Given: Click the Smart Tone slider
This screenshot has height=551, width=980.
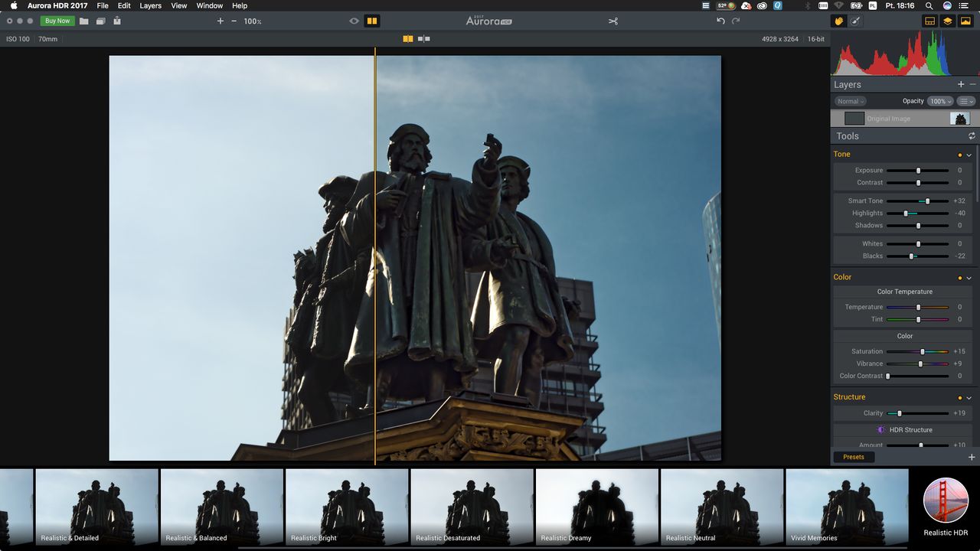Looking at the screenshot, I should [x=918, y=201].
